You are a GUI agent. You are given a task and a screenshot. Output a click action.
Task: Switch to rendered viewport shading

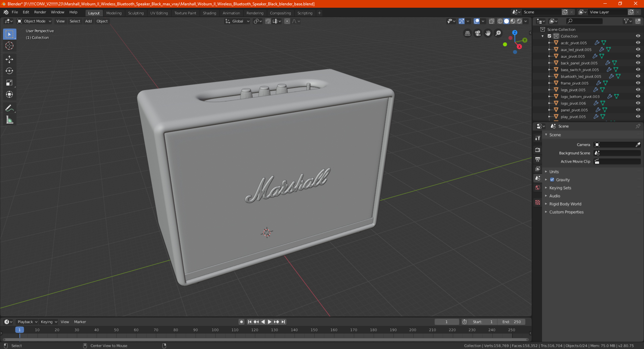(519, 21)
